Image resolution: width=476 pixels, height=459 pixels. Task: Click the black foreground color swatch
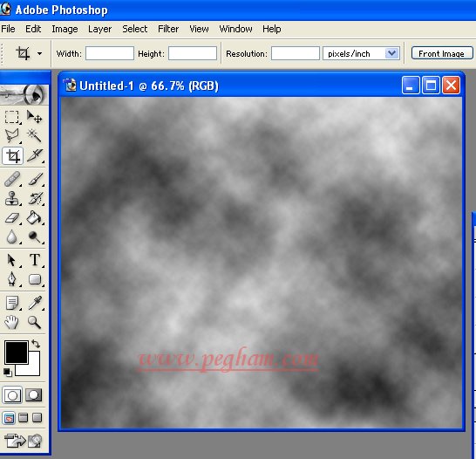(x=16, y=352)
